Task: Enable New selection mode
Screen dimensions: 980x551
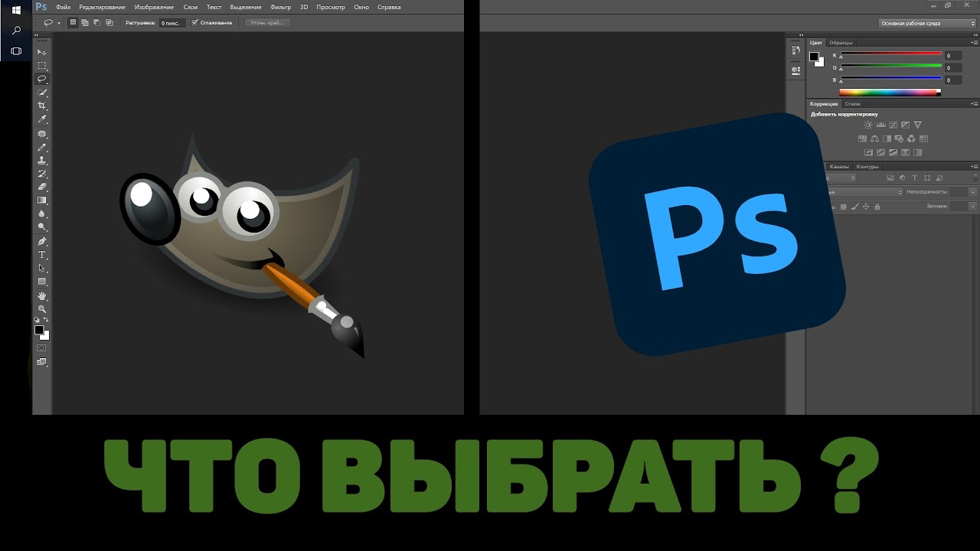Action: pyautogui.click(x=73, y=23)
